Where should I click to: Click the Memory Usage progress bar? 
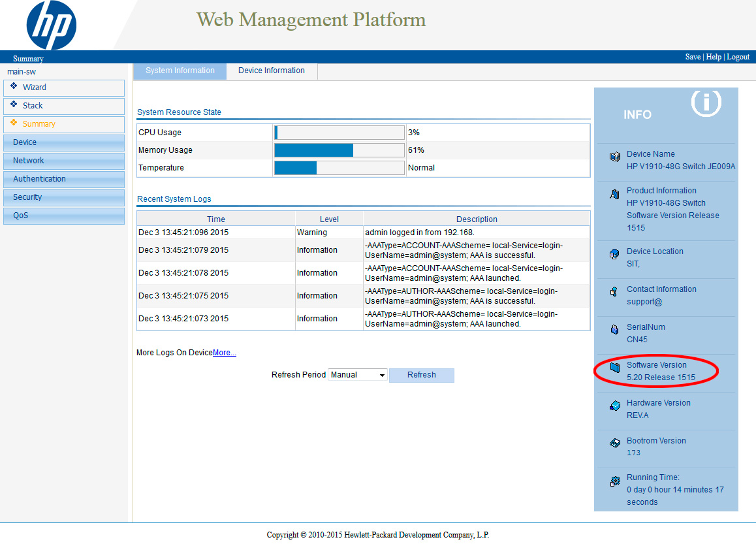(x=339, y=150)
